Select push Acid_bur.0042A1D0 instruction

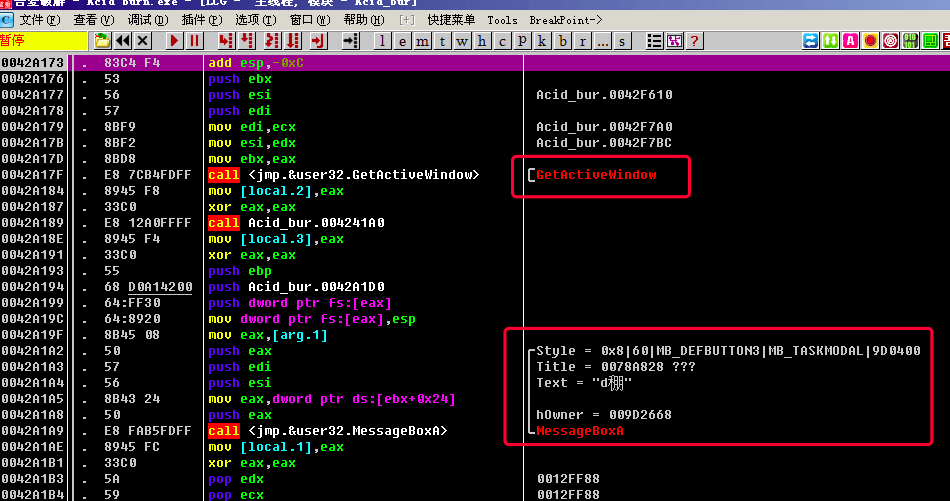click(296, 287)
